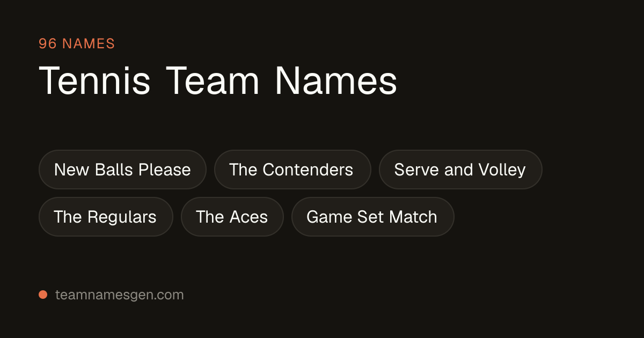Click the number 96 in the orange label

[48, 43]
